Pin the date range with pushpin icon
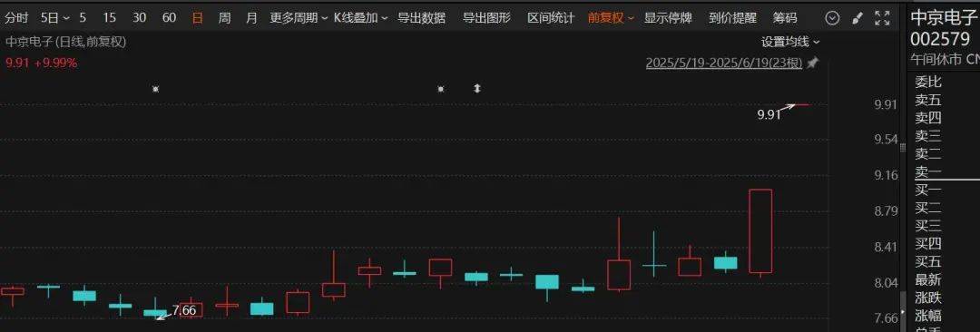The width and height of the screenshot is (980, 332). pyautogui.click(x=812, y=63)
